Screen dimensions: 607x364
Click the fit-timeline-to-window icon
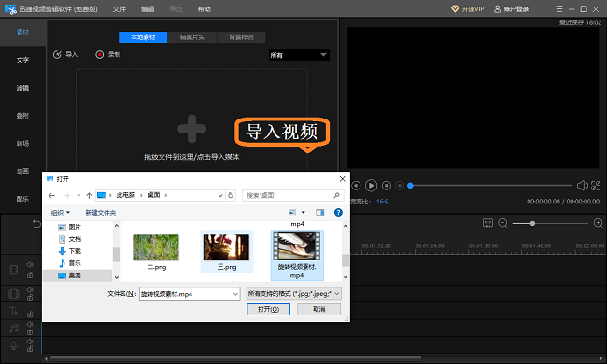[487, 223]
